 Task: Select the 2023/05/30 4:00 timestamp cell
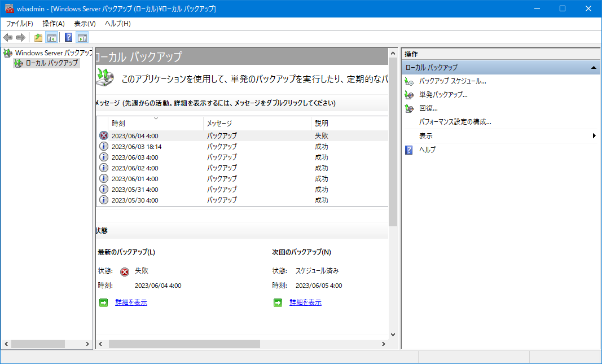(135, 200)
